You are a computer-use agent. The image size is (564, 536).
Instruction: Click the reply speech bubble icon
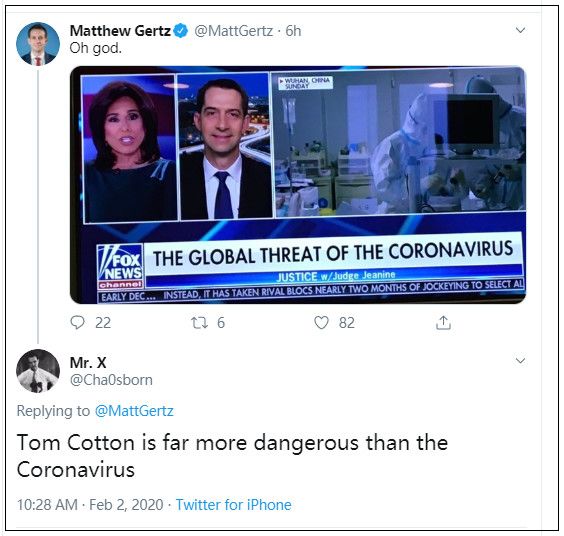(x=77, y=322)
